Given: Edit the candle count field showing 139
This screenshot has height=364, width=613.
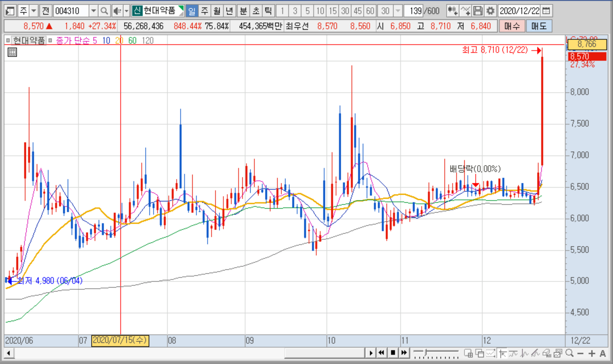Looking at the screenshot, I should click(414, 11).
